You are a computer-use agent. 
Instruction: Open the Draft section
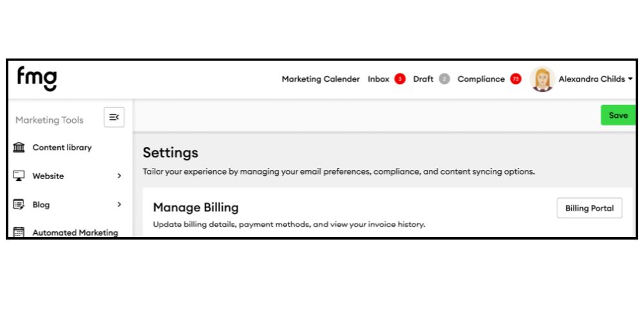pos(423,79)
